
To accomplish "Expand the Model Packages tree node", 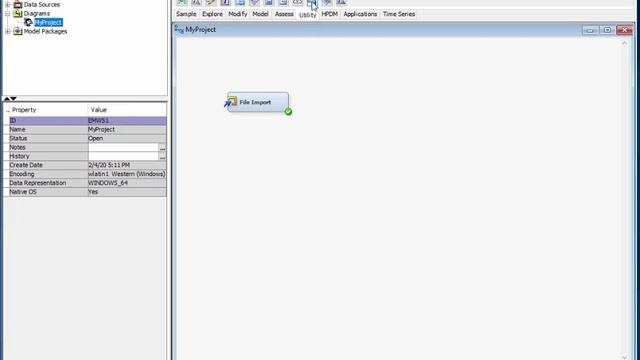I will (x=8, y=31).
